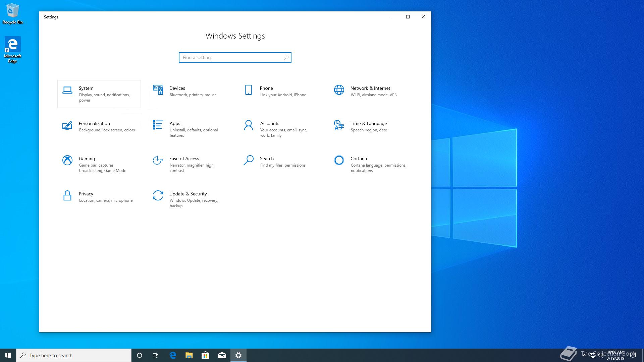Click the Privacy title text
Viewport: 644px width, 362px height.
point(86,194)
